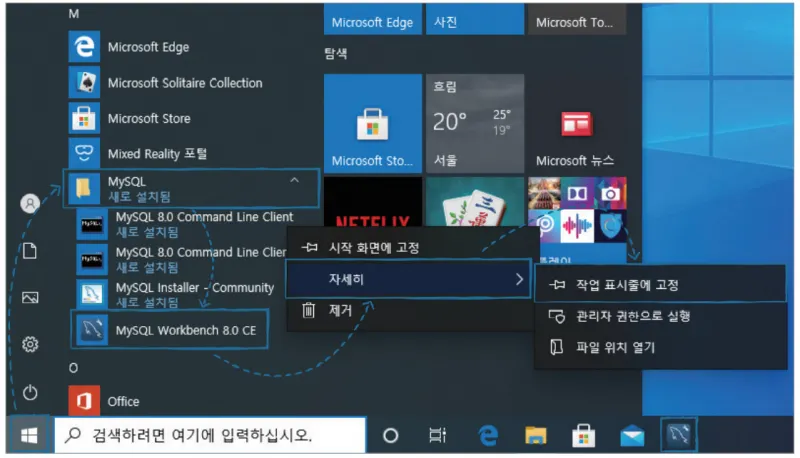The image size is (800, 458).
Task: Click the Windows Start button
Action: 29,436
